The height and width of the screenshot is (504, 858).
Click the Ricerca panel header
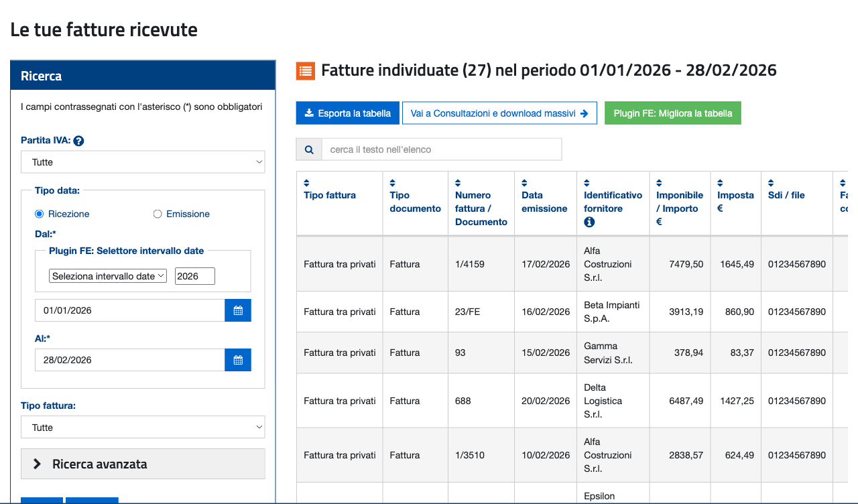(143, 76)
